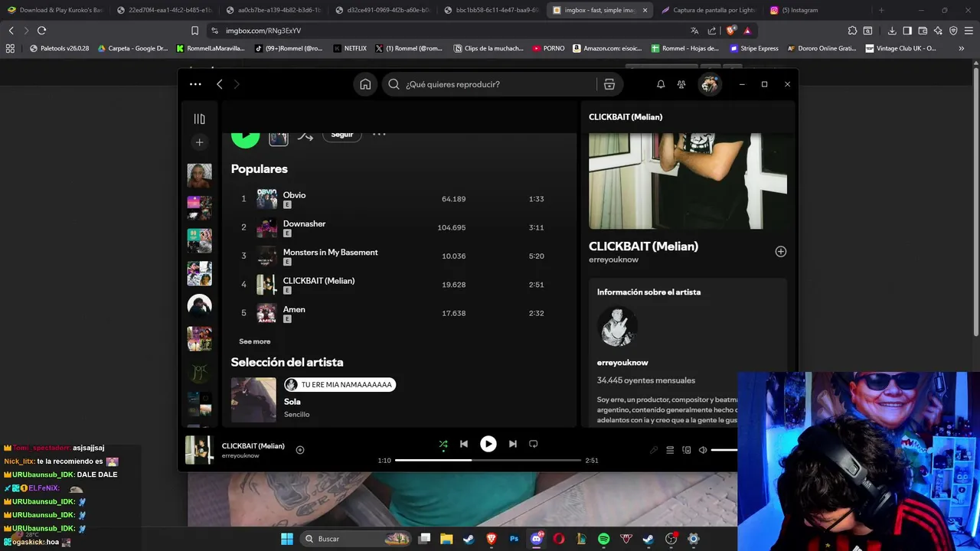
Task: Open the Stripe Express bookmark
Action: pyautogui.click(x=754, y=48)
